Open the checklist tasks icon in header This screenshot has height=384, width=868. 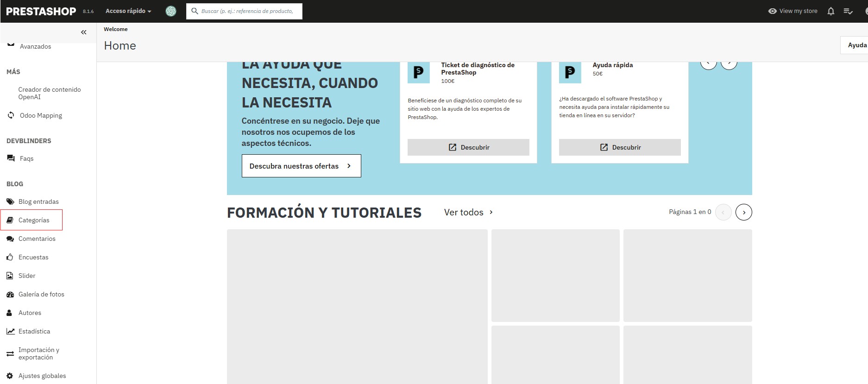click(x=848, y=11)
